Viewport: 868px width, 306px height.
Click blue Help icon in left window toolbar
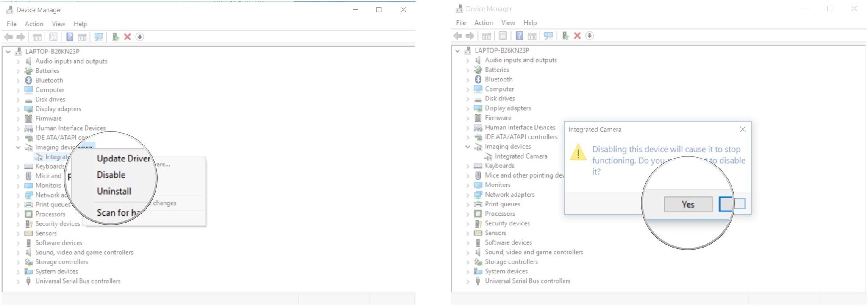click(x=70, y=37)
